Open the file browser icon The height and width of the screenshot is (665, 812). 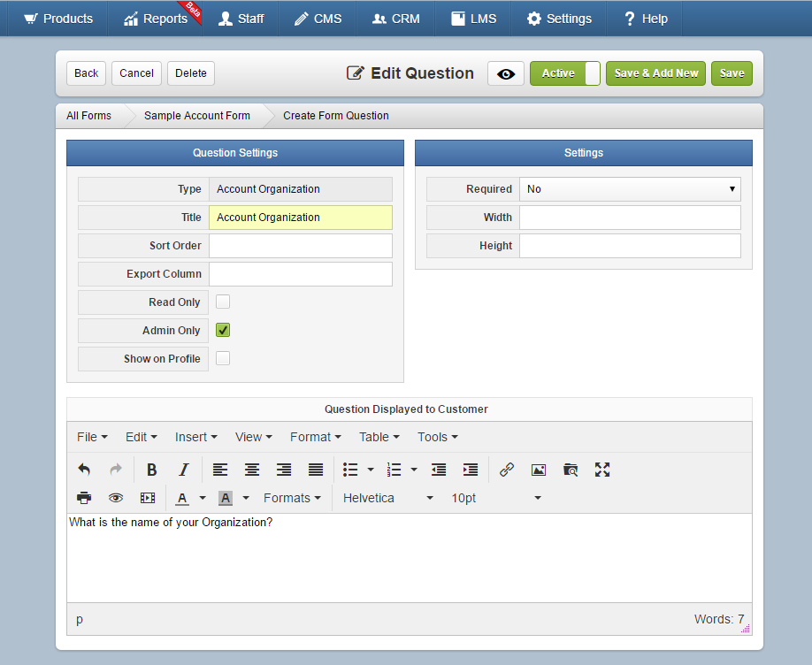[571, 470]
